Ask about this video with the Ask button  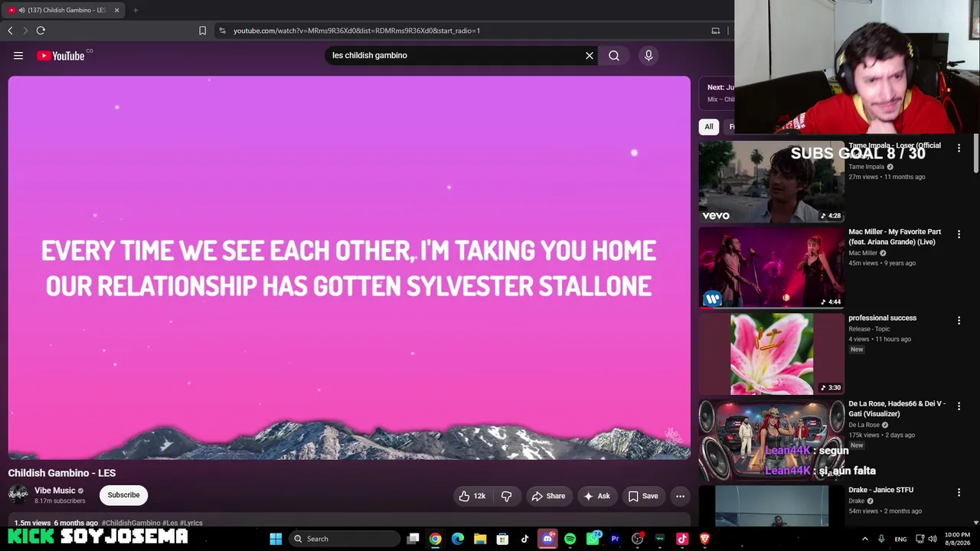click(596, 496)
